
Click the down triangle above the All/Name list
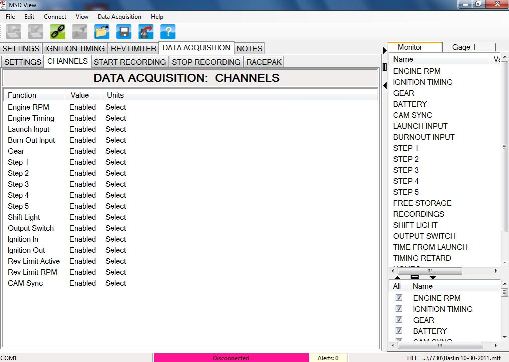[x=433, y=277]
